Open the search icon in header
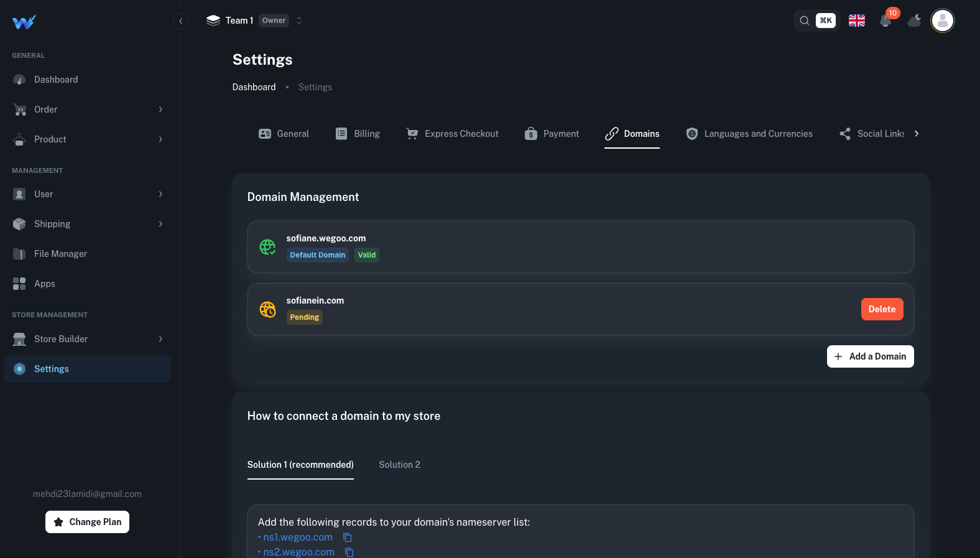 pos(805,21)
